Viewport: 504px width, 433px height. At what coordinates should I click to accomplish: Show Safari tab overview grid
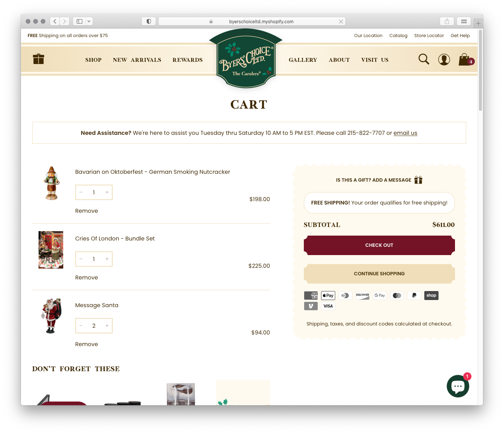pos(464,21)
